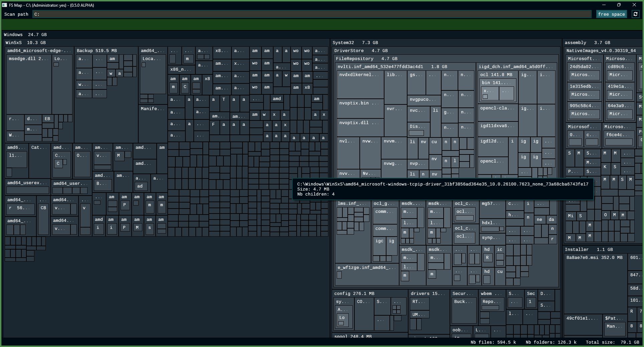Viewport: 644px width, 347px height.
Task: Click the nvgpuco... file block
Action: [424, 100]
